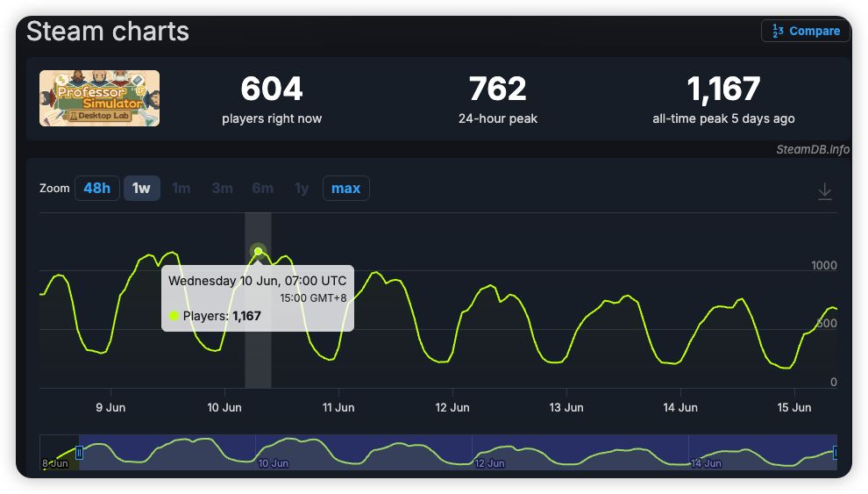Click the all-time peak 5 days ago label
This screenshot has height=494, width=868.
723,118
